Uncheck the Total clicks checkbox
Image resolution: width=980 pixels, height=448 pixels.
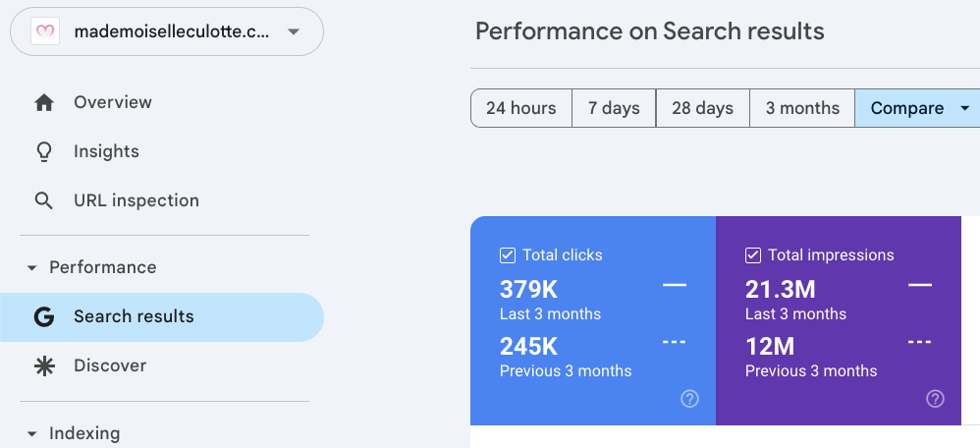click(x=508, y=255)
